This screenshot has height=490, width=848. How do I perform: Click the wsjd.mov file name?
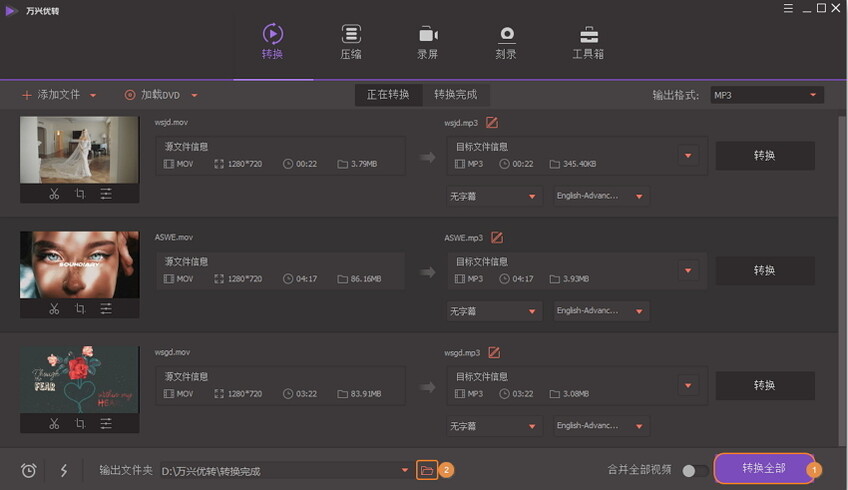click(171, 122)
